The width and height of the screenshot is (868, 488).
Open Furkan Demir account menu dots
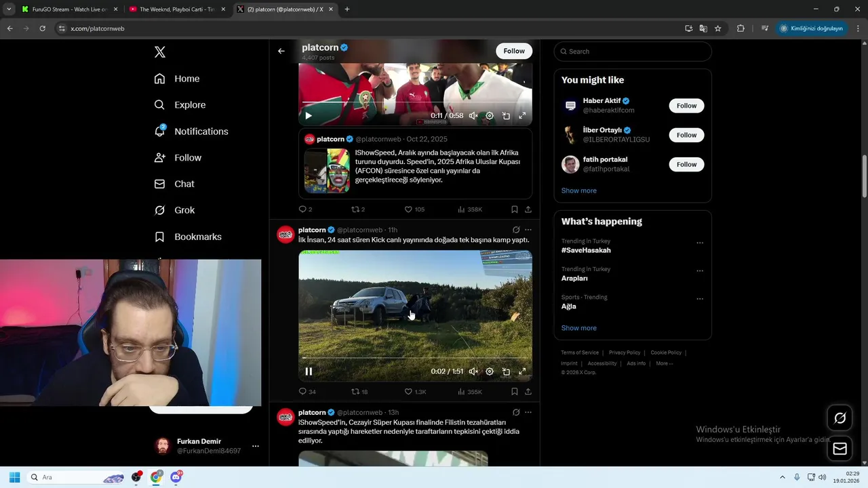(255, 446)
